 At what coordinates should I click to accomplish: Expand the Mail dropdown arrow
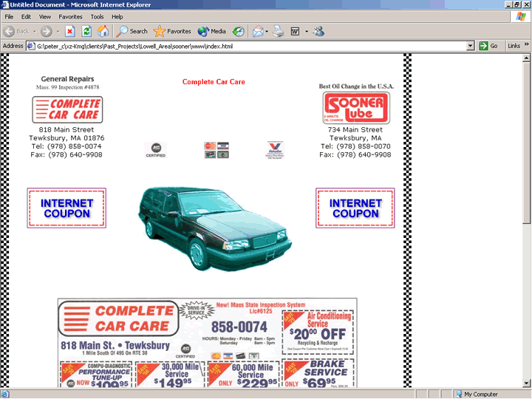tap(267, 32)
